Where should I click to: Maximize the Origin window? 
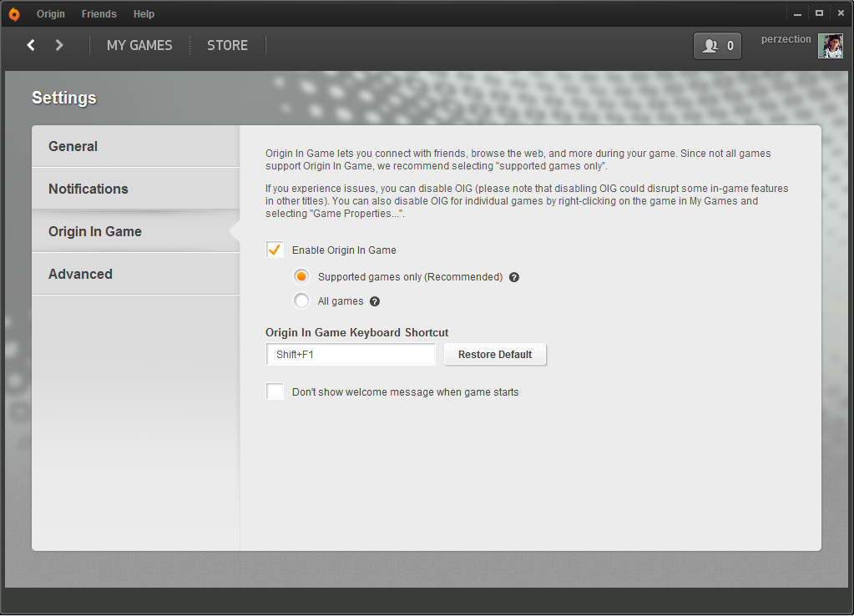coord(819,13)
